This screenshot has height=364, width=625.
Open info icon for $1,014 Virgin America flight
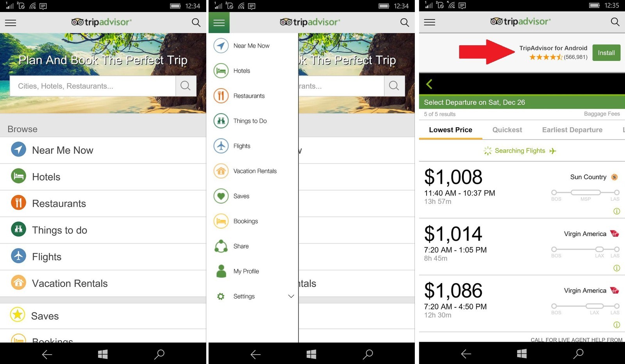[x=616, y=268]
